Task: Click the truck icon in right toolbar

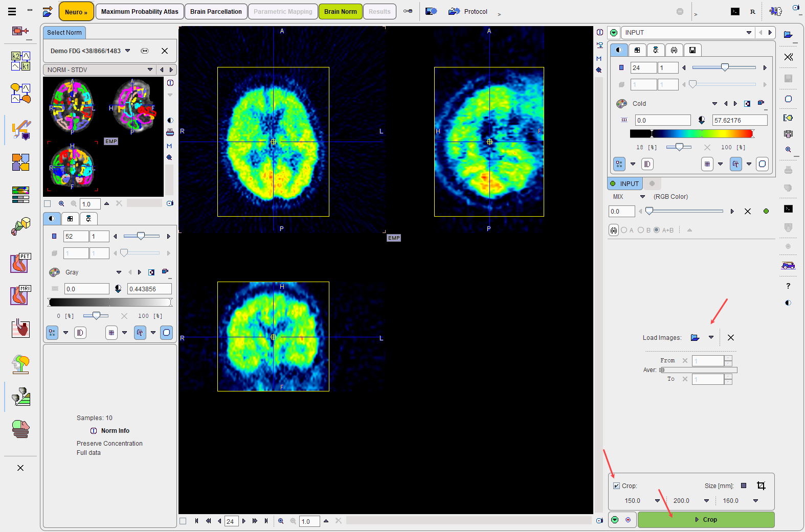Action: point(788,265)
